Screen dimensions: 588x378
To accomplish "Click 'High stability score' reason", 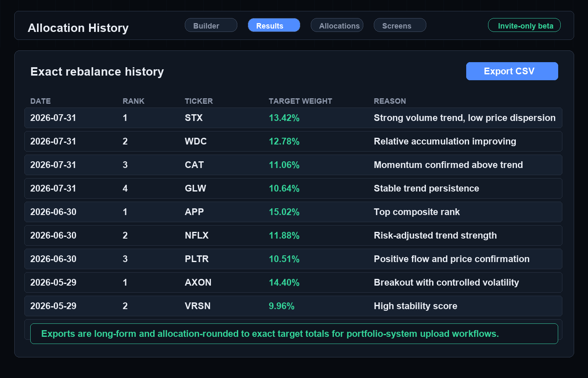I will pos(415,306).
